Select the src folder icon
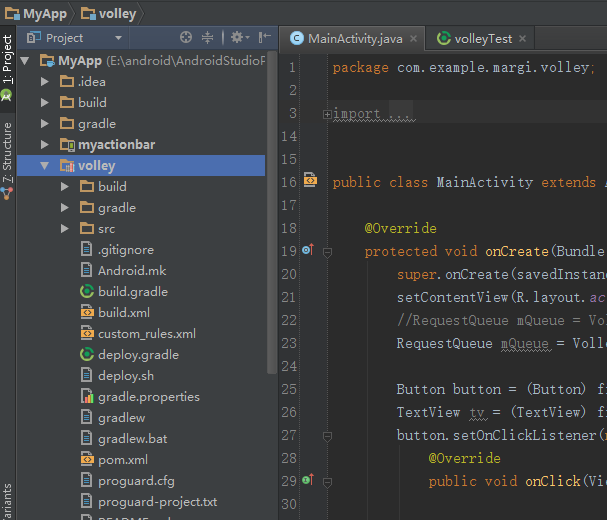Screen dimensions: 607x520 (87, 228)
